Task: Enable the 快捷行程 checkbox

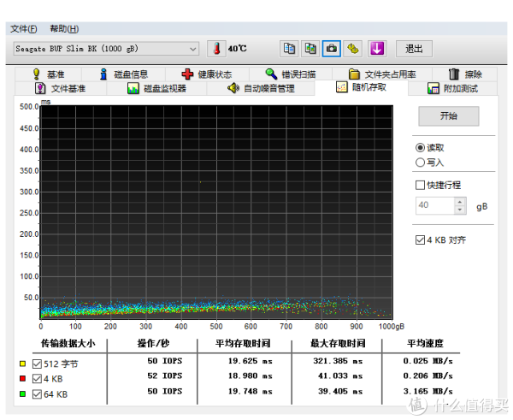Action: [420, 185]
